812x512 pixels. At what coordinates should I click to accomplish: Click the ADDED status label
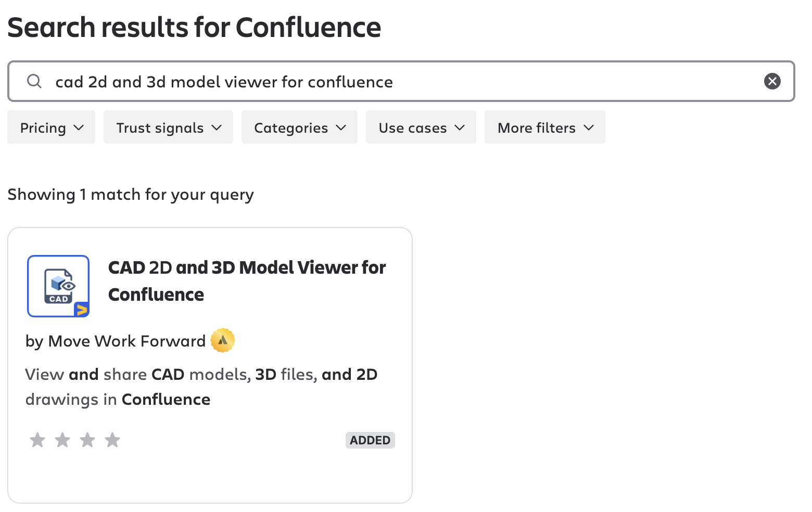[370, 440]
